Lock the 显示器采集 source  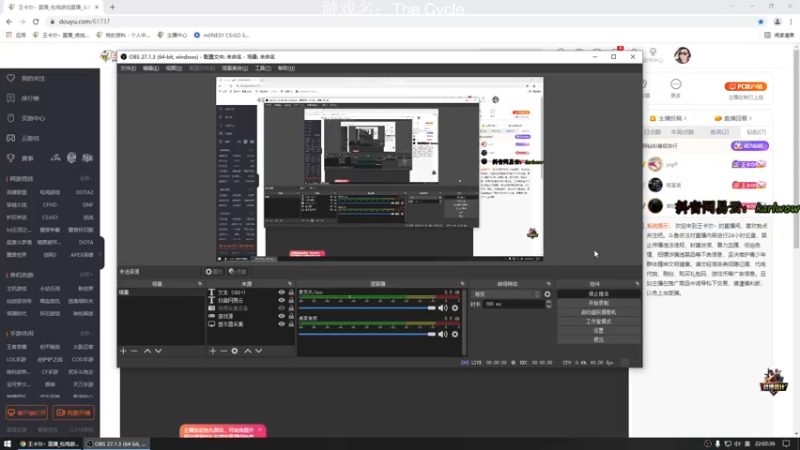pyautogui.click(x=291, y=324)
